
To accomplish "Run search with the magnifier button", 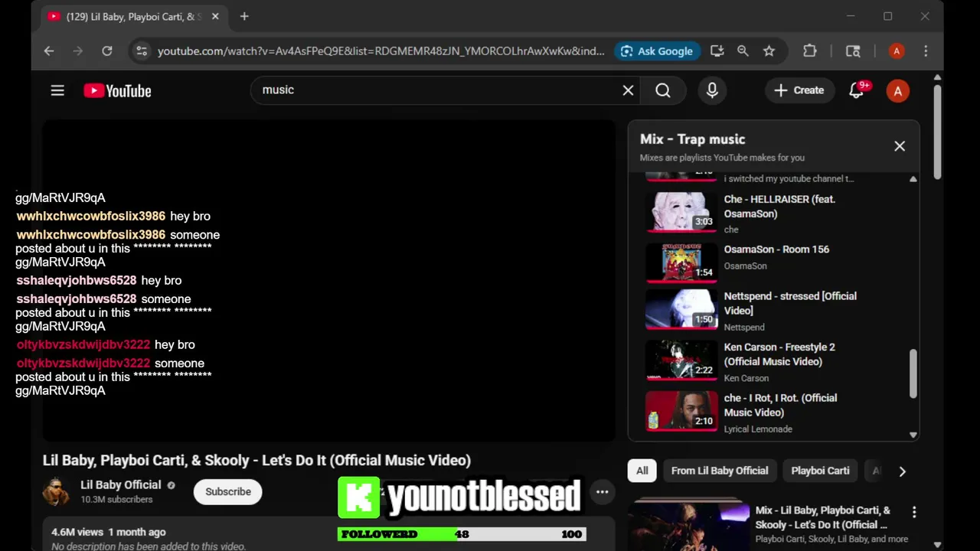I will click(663, 90).
